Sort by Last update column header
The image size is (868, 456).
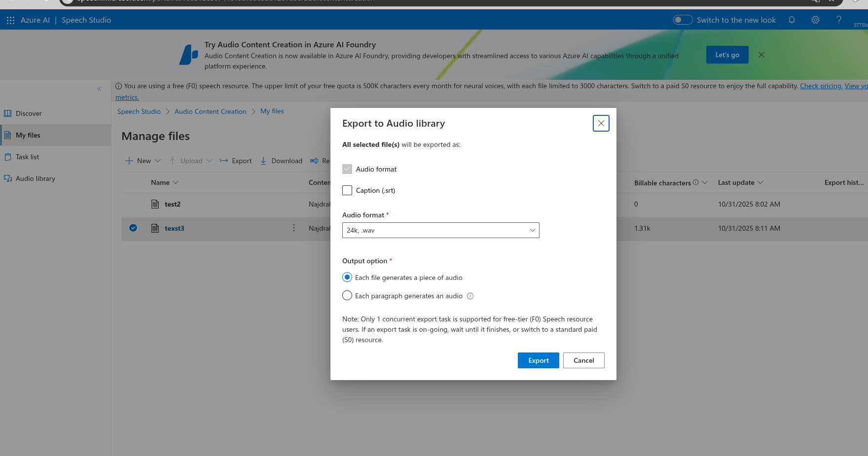point(736,182)
